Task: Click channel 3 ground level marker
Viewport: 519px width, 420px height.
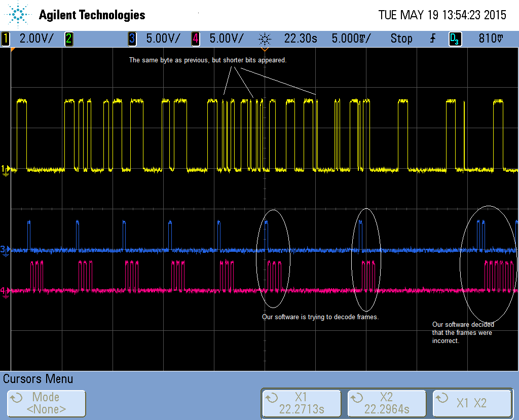Action: coord(5,250)
